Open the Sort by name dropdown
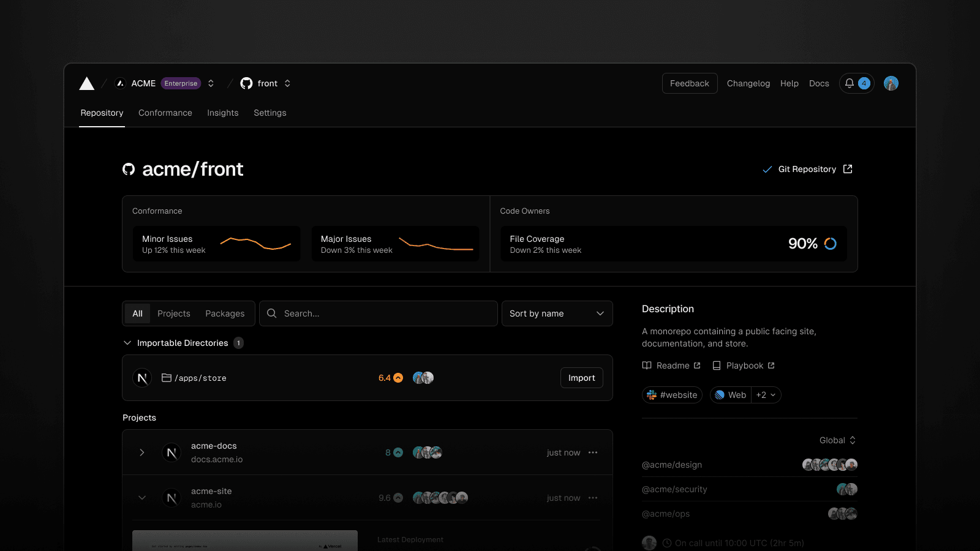This screenshot has height=551, width=980. pyautogui.click(x=557, y=313)
